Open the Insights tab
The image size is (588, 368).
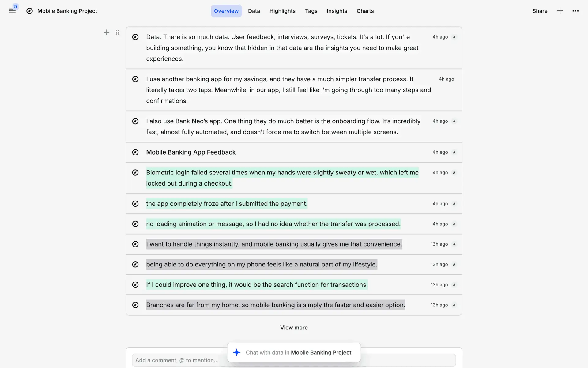[x=337, y=11]
